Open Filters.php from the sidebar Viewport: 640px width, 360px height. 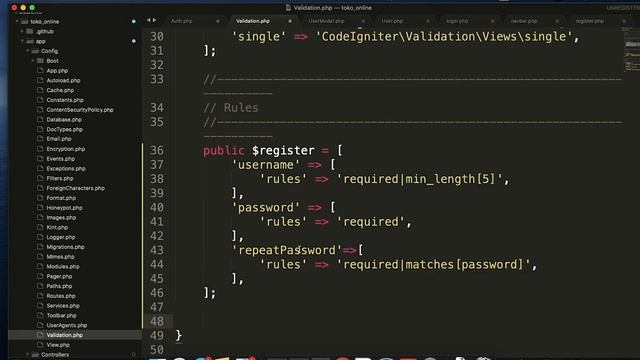(60, 178)
